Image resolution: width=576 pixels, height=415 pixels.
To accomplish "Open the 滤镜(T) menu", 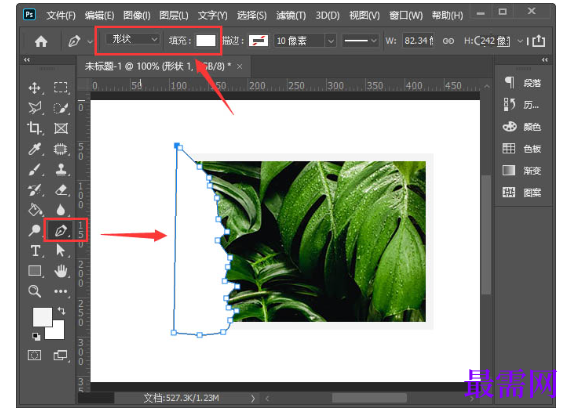I will point(291,15).
